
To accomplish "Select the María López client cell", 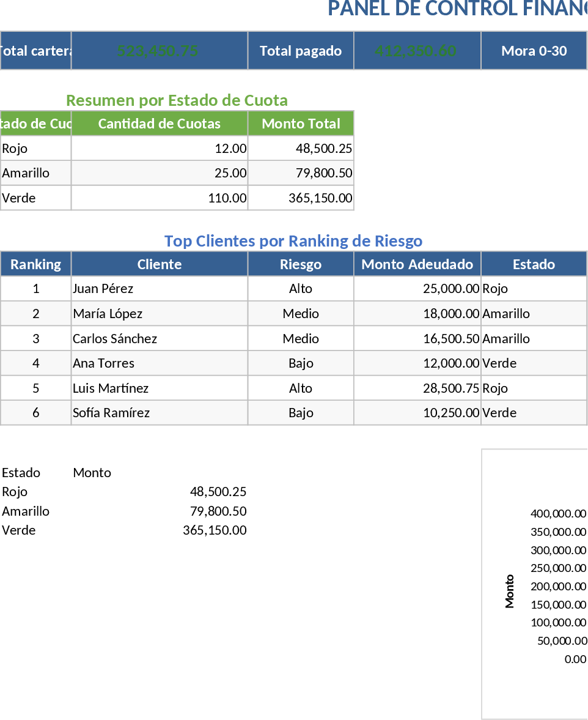I will click(x=159, y=314).
